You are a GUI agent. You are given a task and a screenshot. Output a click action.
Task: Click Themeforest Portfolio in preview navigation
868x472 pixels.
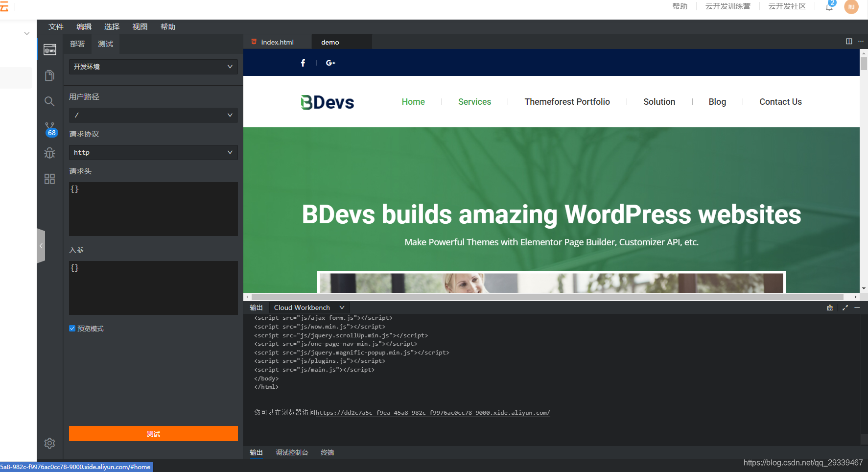click(x=567, y=102)
